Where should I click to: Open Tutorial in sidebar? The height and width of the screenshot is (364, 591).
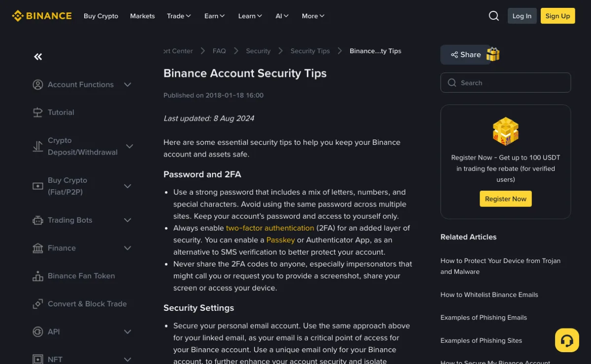coord(61,112)
